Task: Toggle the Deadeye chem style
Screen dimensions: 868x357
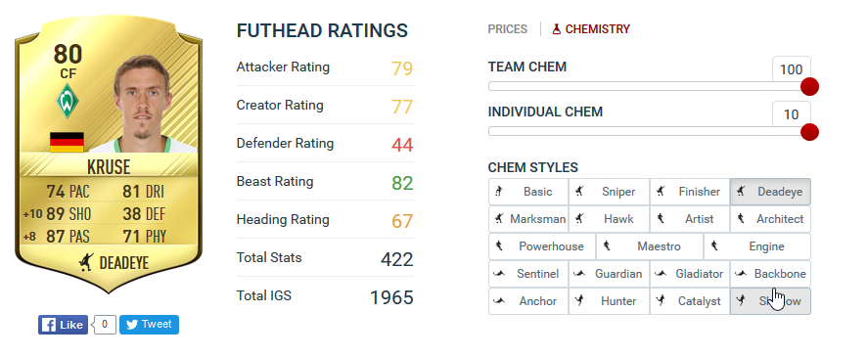Action: tap(770, 192)
